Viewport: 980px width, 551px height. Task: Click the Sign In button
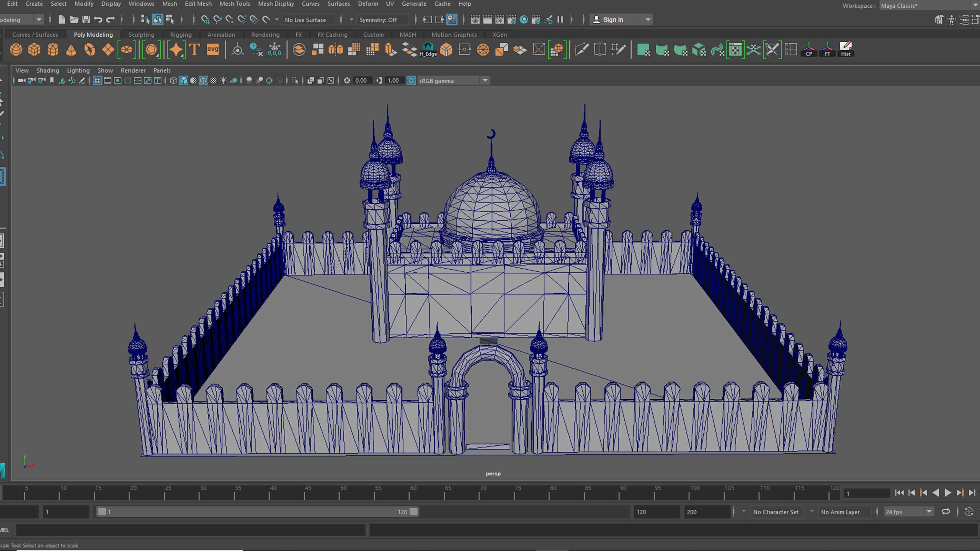pyautogui.click(x=613, y=20)
